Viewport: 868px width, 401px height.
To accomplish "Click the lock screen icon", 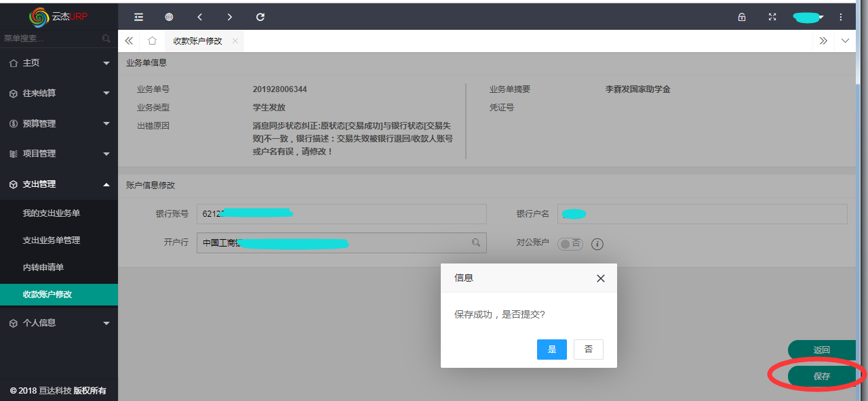I will tap(742, 17).
